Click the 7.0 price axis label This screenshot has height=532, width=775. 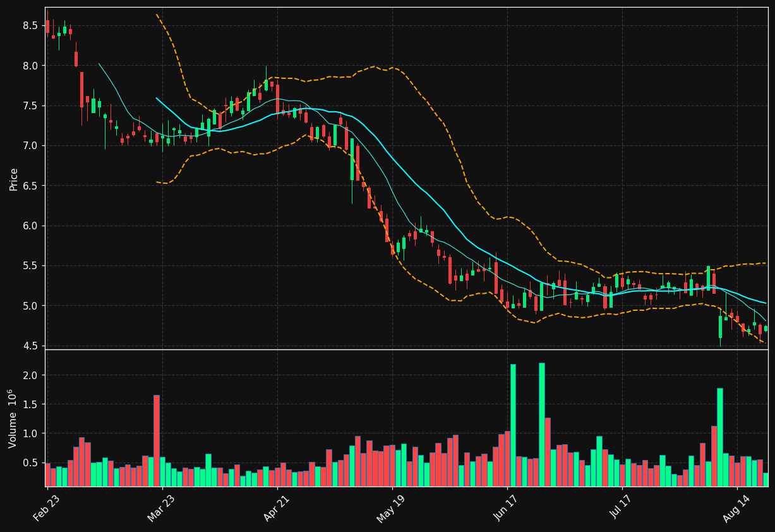tap(30, 146)
